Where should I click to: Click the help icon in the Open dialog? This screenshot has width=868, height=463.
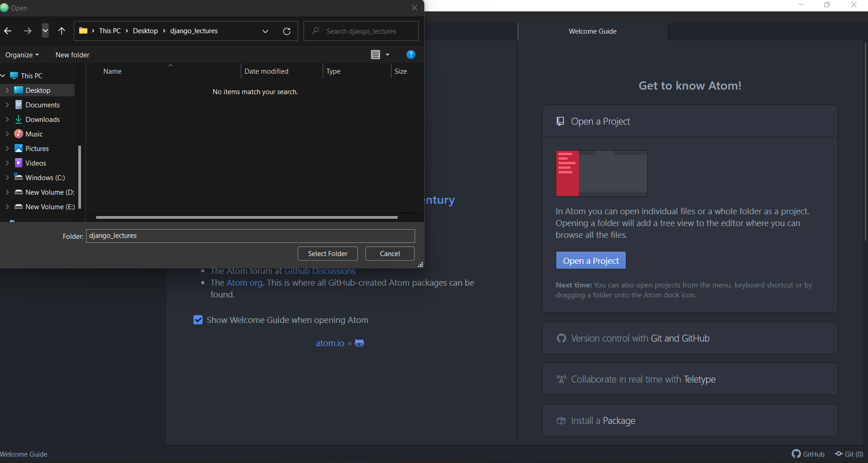[x=411, y=55]
